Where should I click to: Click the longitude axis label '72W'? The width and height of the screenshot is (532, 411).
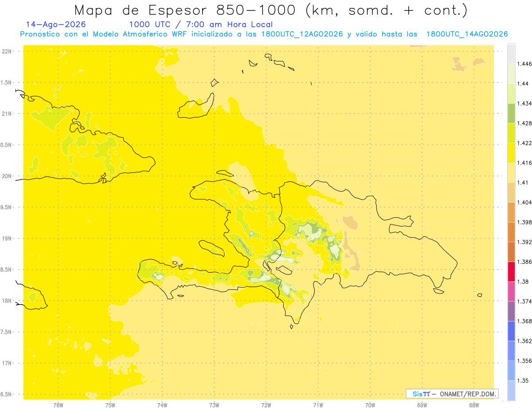click(x=266, y=405)
